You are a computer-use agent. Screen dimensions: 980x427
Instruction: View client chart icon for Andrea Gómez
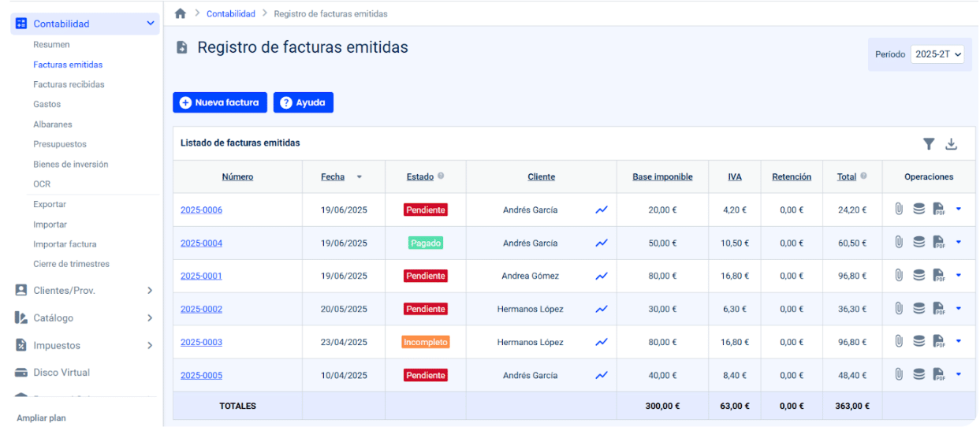coord(602,277)
